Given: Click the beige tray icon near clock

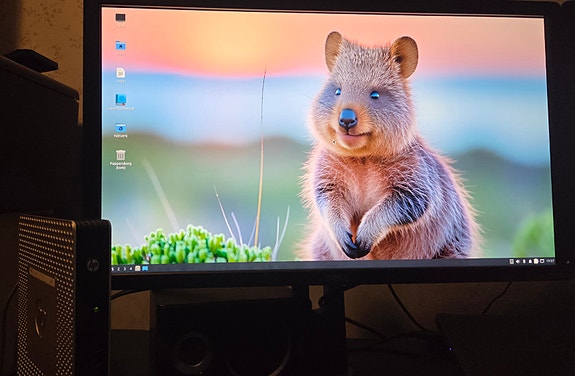Looking at the screenshot, I should (536, 261).
